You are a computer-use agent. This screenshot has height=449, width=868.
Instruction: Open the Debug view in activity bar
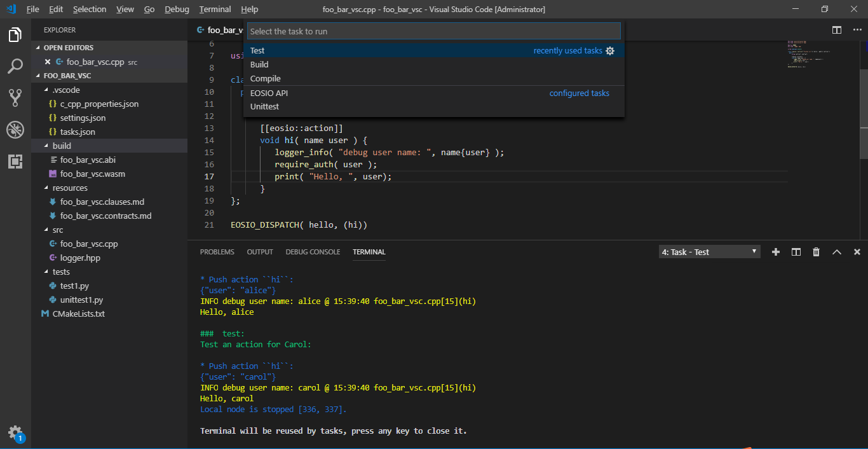(15, 130)
